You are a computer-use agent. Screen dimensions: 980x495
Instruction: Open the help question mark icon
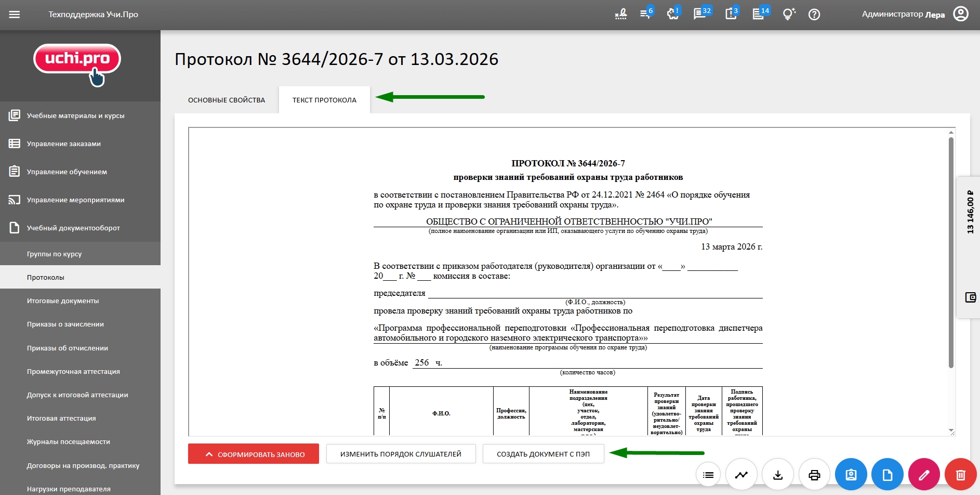(814, 15)
